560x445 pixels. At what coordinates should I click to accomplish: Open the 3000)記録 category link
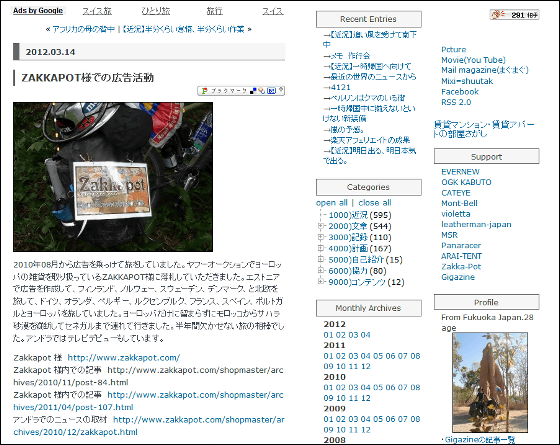348,237
